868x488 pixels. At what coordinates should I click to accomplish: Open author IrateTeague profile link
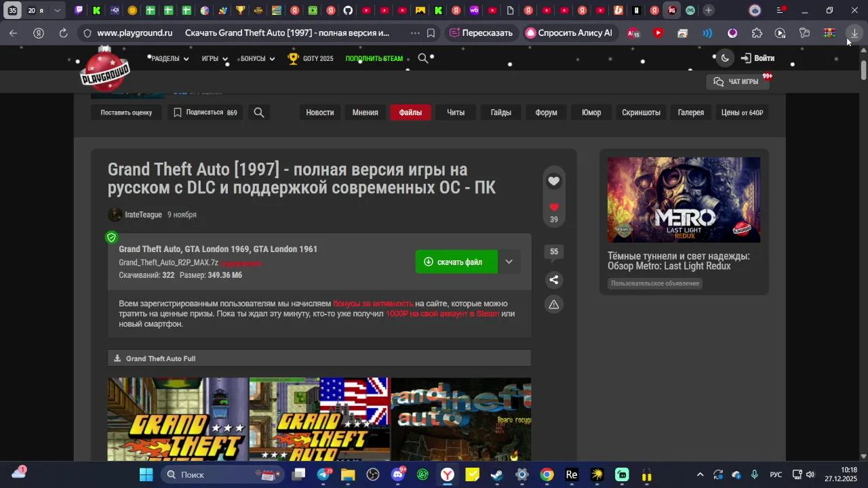(143, 215)
